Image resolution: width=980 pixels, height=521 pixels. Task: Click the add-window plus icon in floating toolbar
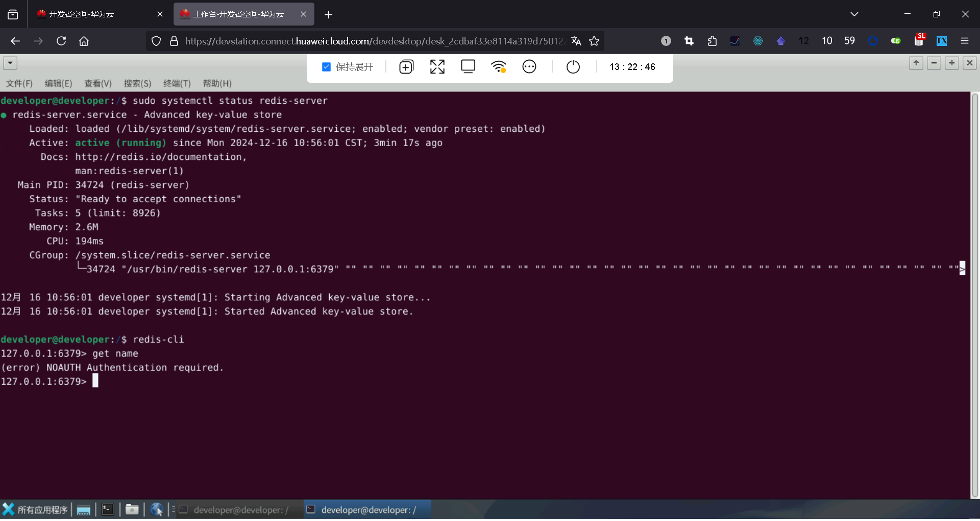[x=406, y=67]
